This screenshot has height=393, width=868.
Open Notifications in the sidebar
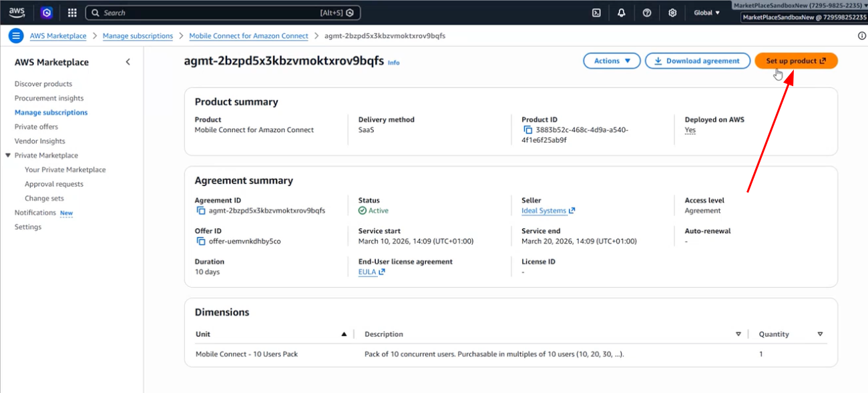click(35, 213)
